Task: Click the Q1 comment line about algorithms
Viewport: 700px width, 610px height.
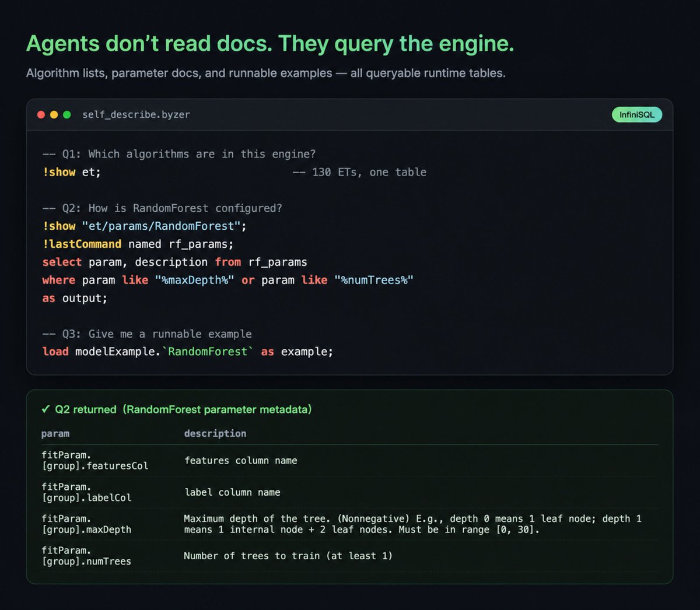Action: coord(179,154)
